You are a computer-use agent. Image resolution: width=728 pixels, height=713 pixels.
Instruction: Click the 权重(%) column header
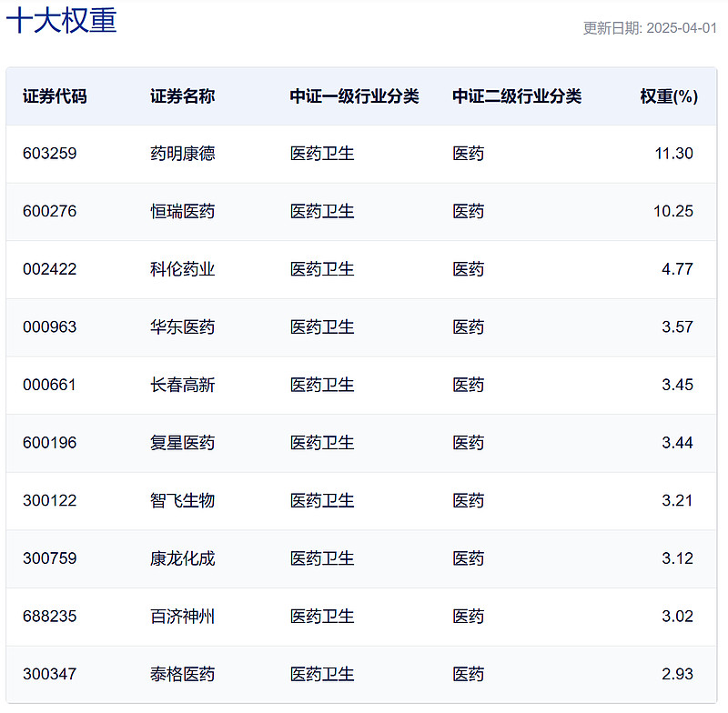(669, 96)
